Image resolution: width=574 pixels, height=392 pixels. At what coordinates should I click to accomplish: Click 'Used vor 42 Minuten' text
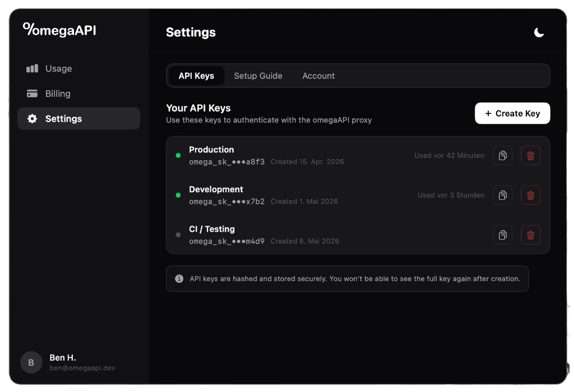pyautogui.click(x=449, y=156)
